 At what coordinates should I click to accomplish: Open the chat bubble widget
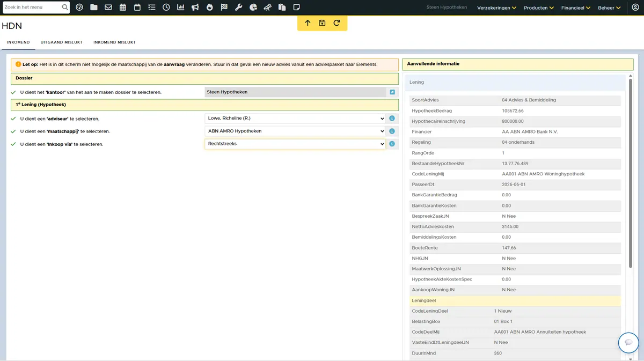tap(628, 342)
